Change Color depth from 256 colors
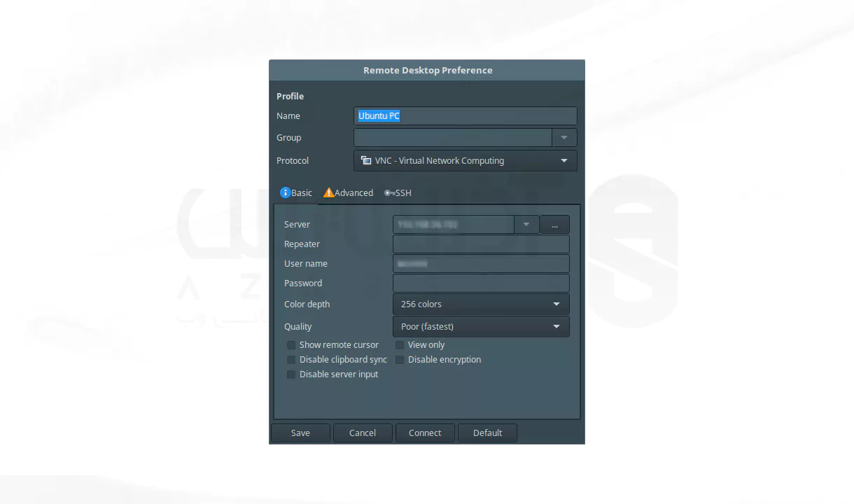The width and height of the screenshot is (854, 504). [481, 304]
